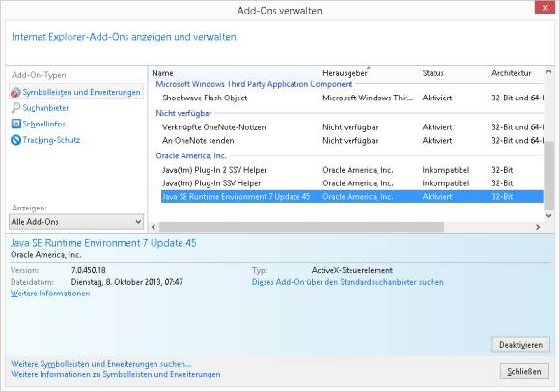The image size is (560, 392).
Task: Open the Alle Add-Ons dropdown
Action: [76, 222]
